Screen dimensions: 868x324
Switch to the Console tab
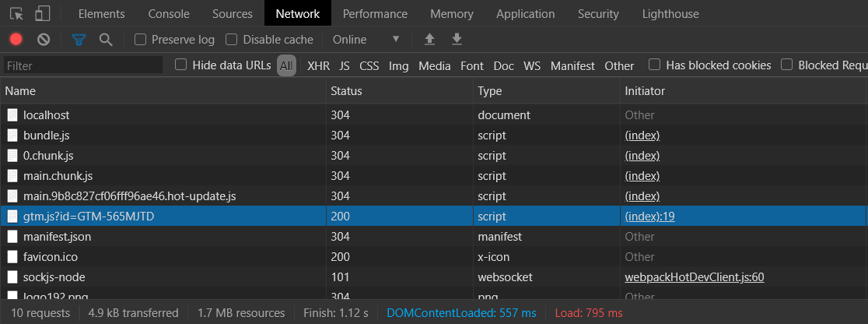click(x=169, y=14)
